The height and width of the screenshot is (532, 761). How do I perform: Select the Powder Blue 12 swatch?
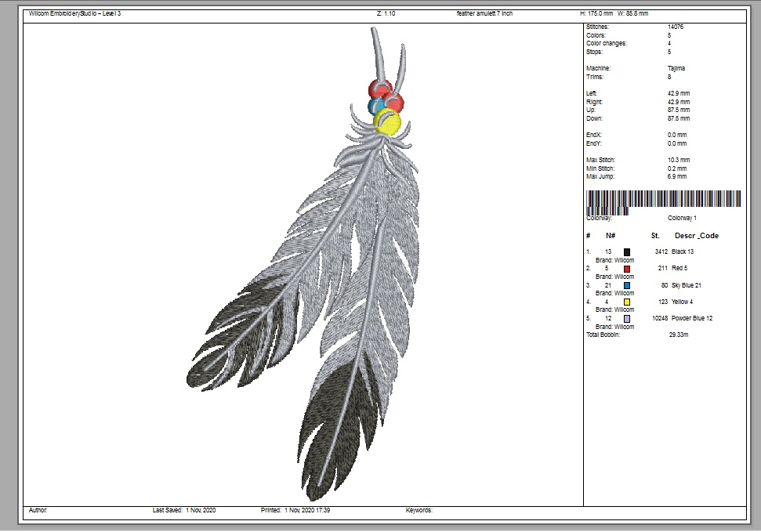[626, 318]
